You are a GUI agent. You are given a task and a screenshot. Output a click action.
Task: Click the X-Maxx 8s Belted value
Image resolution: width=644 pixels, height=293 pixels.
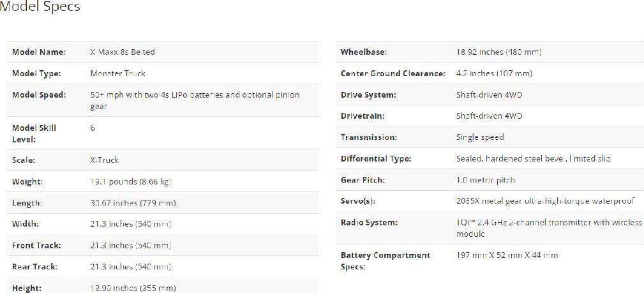(x=123, y=52)
